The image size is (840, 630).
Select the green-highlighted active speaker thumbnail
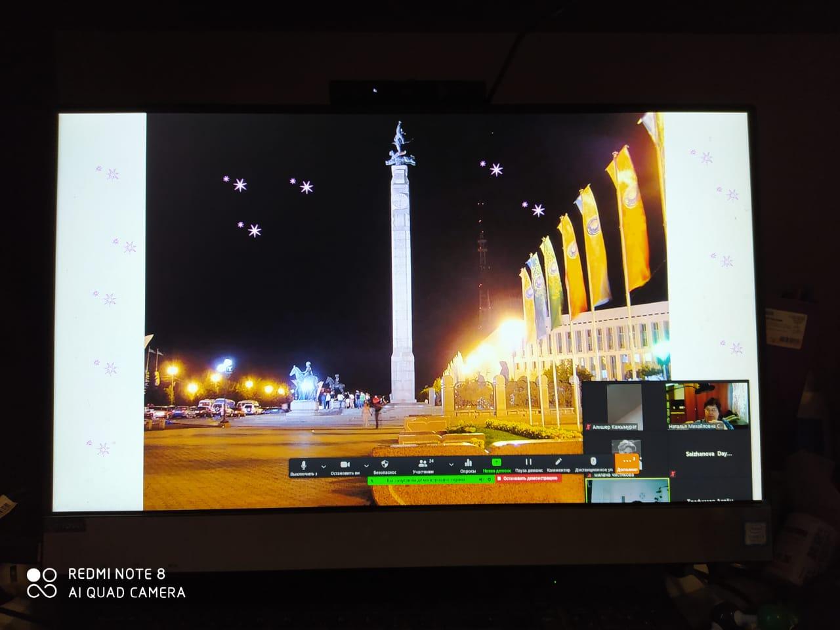627,491
